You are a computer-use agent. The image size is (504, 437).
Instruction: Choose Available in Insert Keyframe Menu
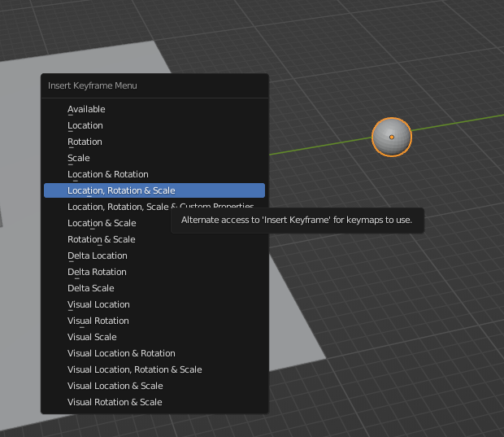(154, 109)
